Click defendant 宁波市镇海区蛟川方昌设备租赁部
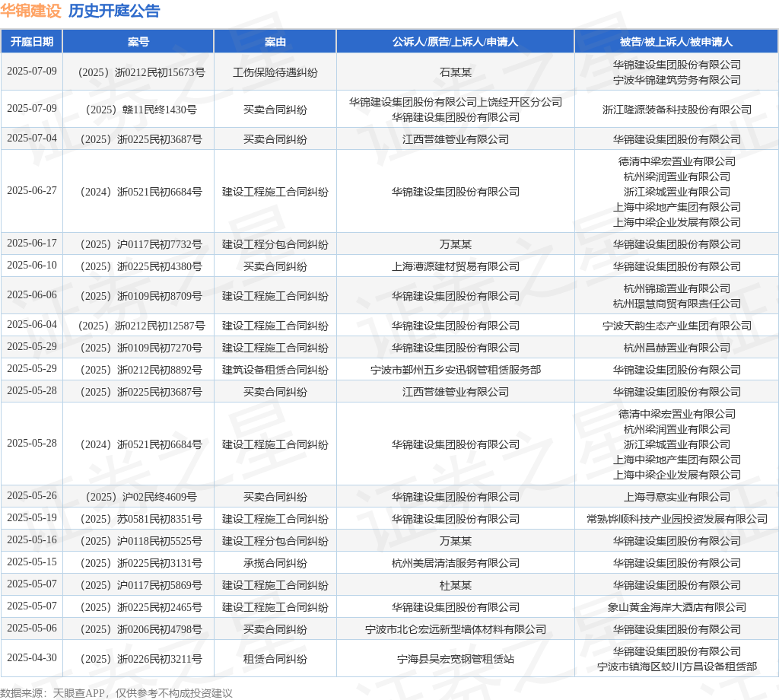 coord(676,667)
